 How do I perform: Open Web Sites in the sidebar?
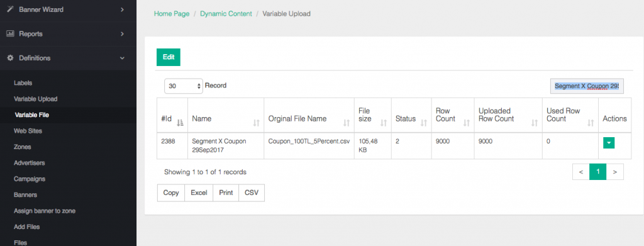coord(28,131)
